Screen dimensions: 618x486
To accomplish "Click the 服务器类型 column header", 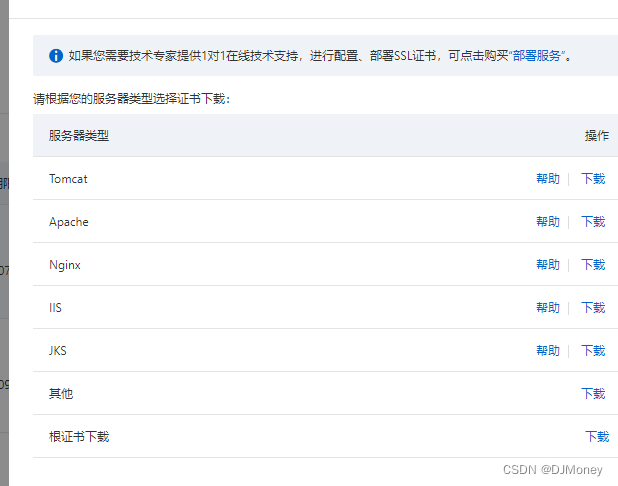I will coord(79,136).
